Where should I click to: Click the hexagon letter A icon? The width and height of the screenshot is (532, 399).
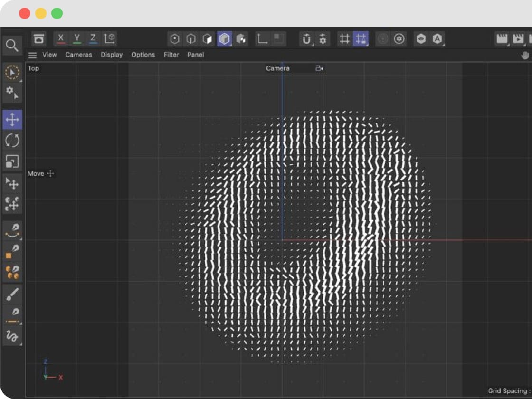(x=437, y=39)
